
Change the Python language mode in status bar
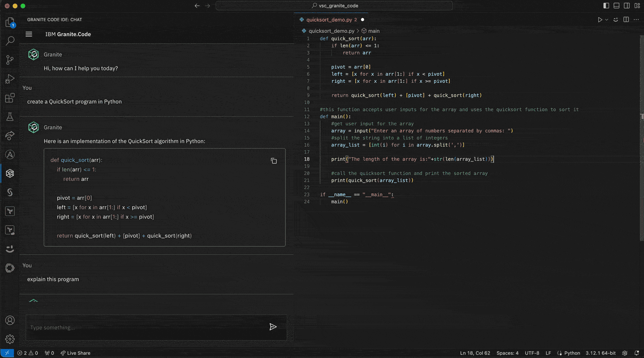point(572,353)
